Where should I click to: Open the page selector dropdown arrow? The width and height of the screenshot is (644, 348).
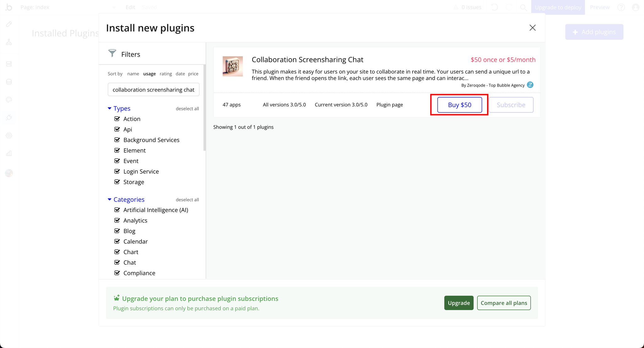(114, 7)
